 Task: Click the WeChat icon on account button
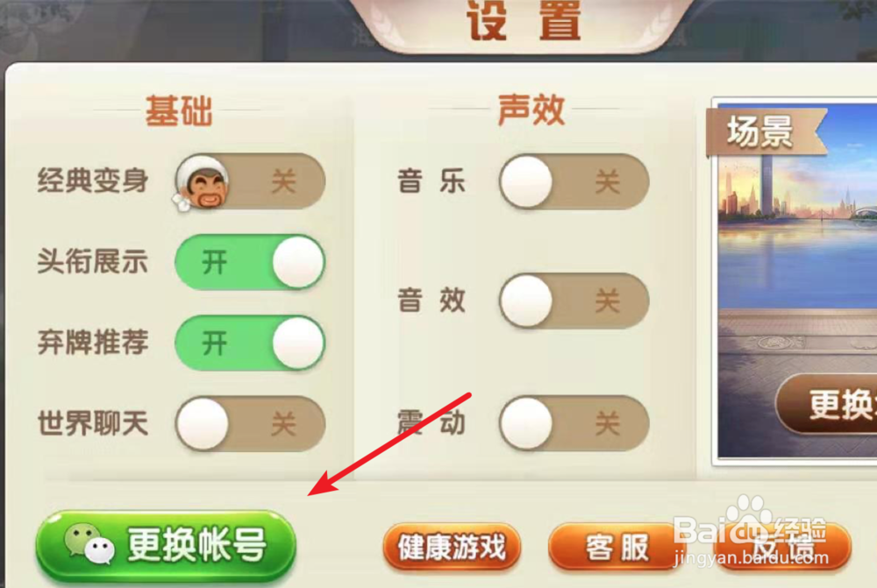pyautogui.click(x=89, y=543)
